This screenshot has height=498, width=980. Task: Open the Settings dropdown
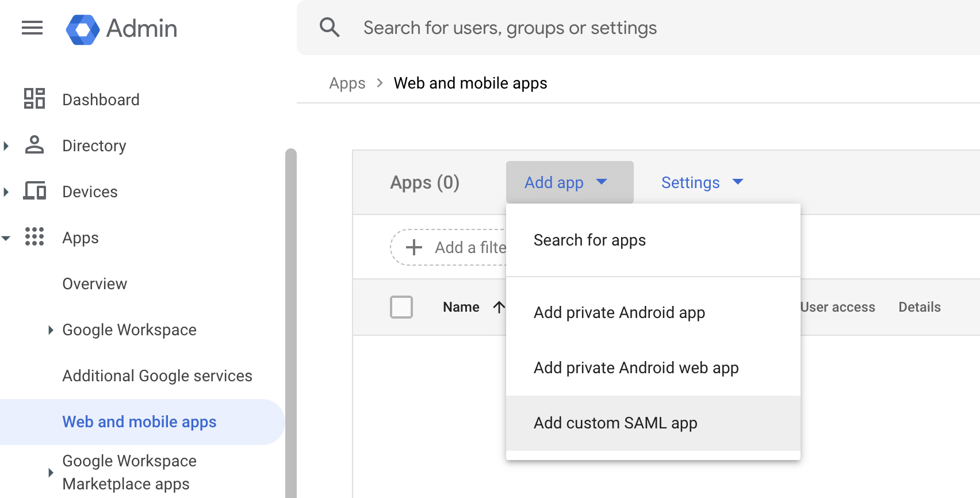[702, 182]
